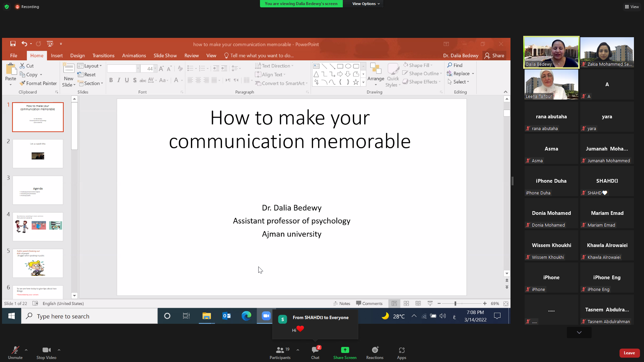
Task: Click the PowerPoint Save icon
Action: pyautogui.click(x=13, y=44)
